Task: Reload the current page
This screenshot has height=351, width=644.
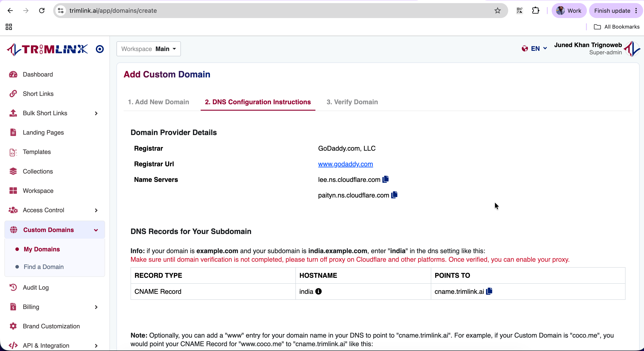Action: [x=42, y=11]
